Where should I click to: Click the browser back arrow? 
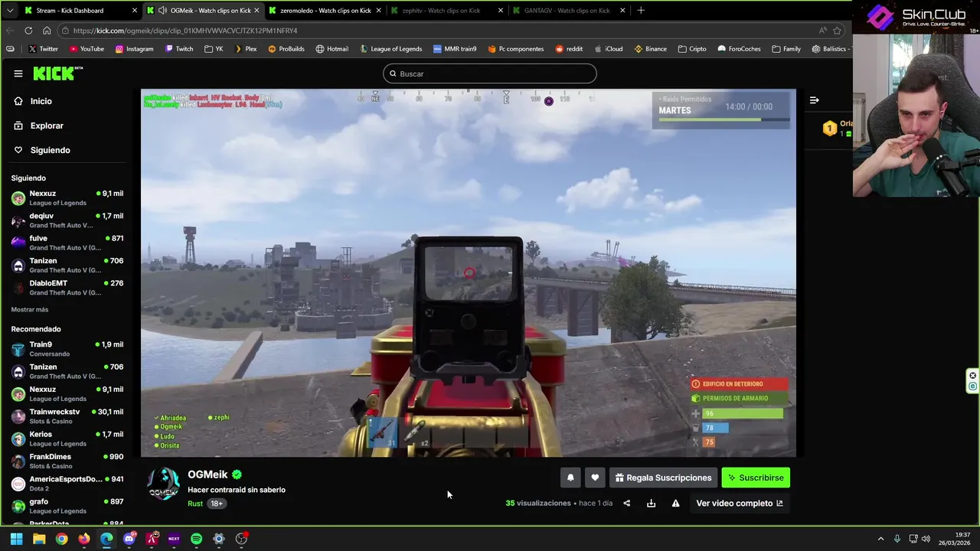[10, 31]
